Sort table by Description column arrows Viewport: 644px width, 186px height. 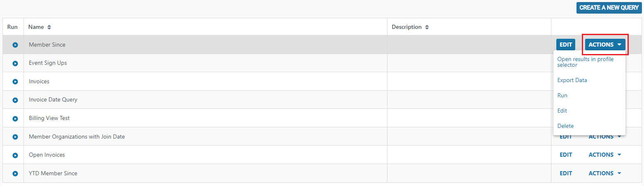pyautogui.click(x=427, y=27)
